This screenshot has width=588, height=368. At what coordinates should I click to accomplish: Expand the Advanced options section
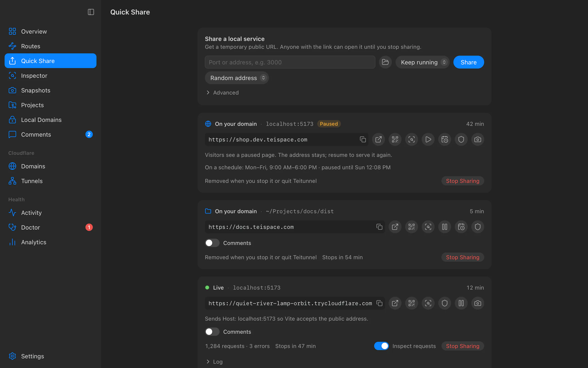click(x=222, y=92)
